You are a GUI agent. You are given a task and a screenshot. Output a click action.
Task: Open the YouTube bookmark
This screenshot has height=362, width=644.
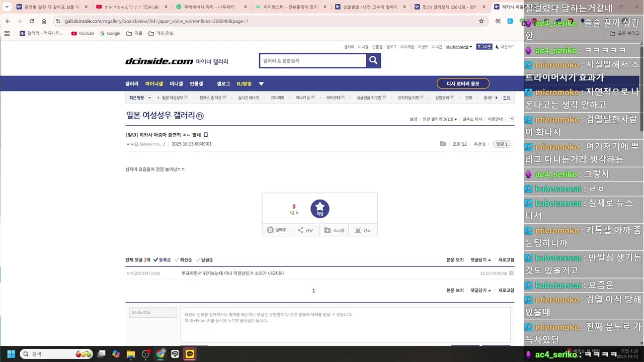click(83, 33)
